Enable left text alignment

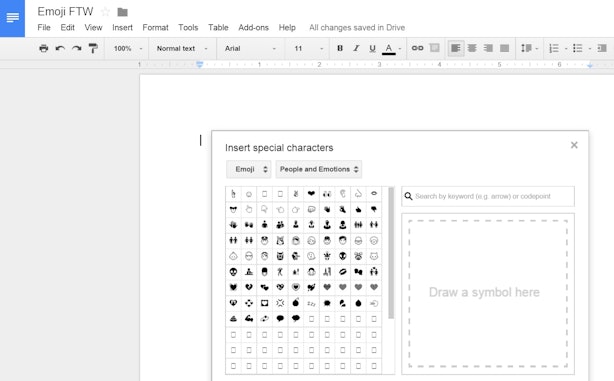455,48
